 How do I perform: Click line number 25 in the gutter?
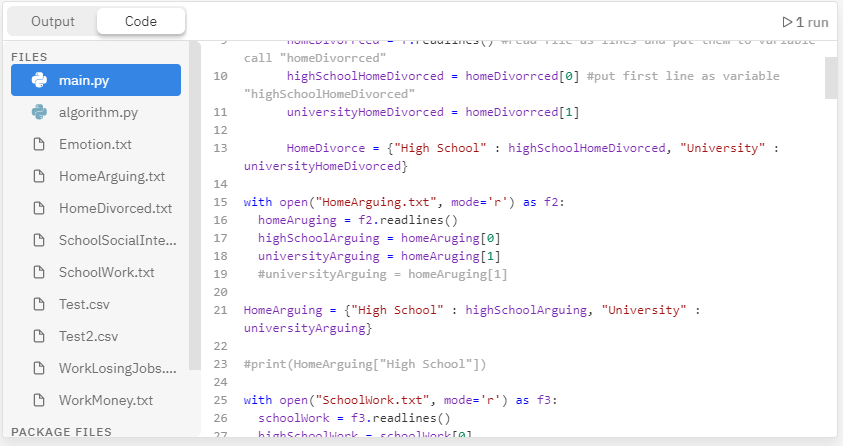point(220,400)
